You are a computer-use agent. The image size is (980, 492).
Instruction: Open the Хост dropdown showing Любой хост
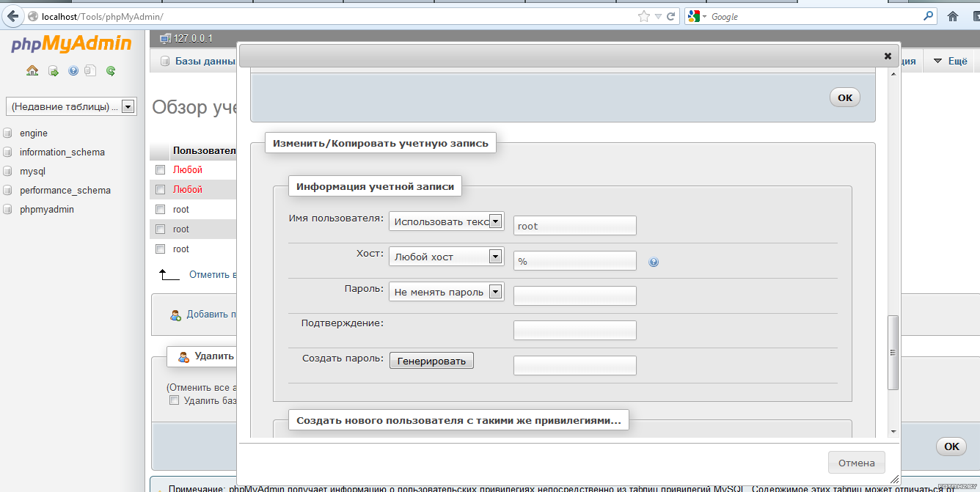click(x=446, y=257)
